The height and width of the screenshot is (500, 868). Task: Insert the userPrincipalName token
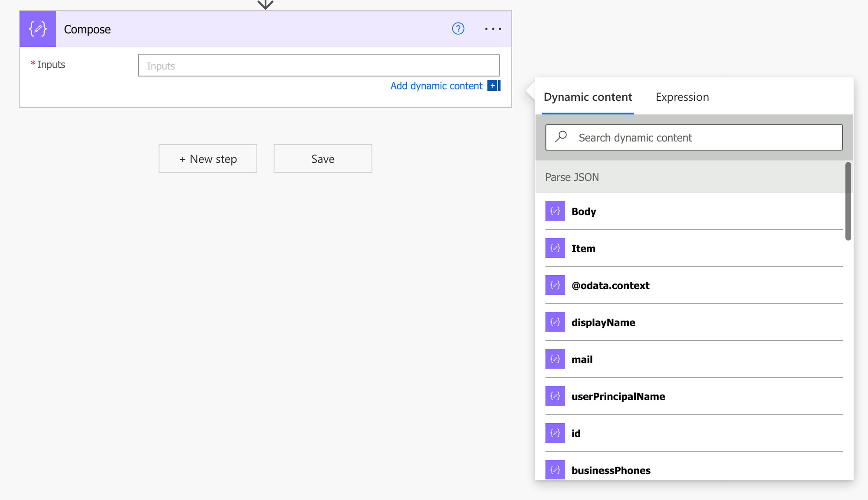[x=618, y=396]
